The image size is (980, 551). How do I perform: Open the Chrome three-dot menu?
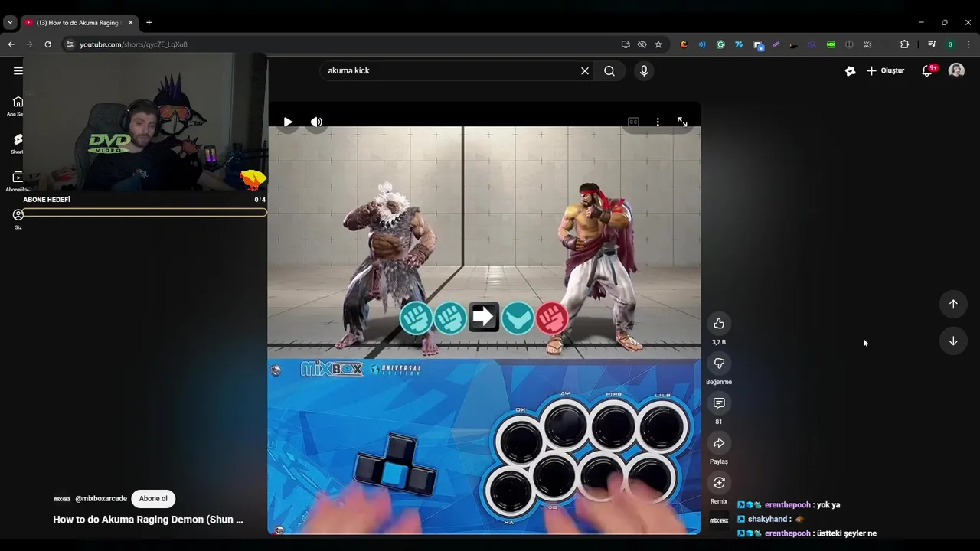click(969, 44)
